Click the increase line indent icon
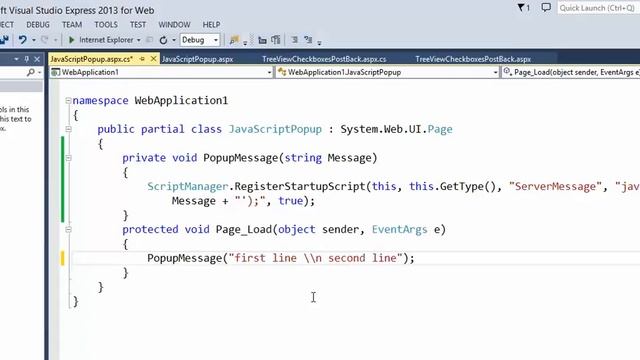This screenshot has height=360, width=640. tap(276, 40)
